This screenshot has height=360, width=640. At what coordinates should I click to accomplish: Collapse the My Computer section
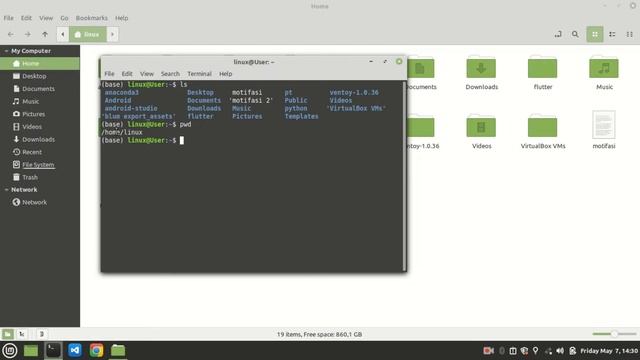(6, 51)
